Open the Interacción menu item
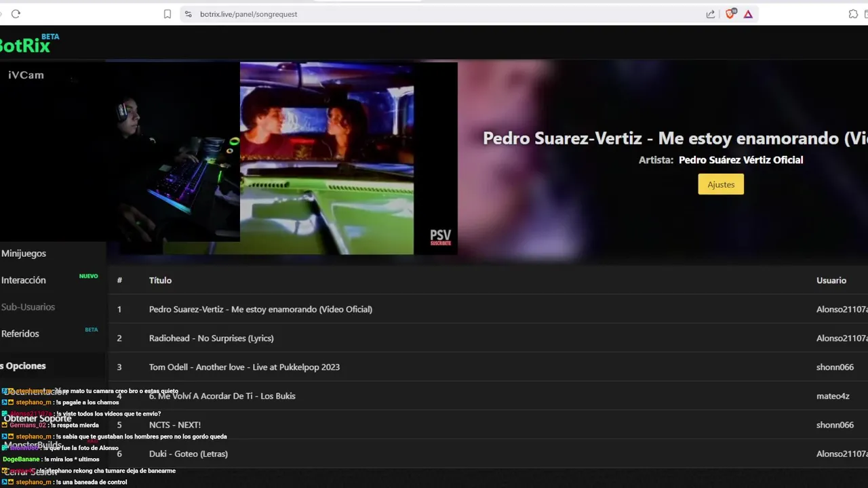Image resolution: width=868 pixels, height=488 pixels. click(24, 280)
